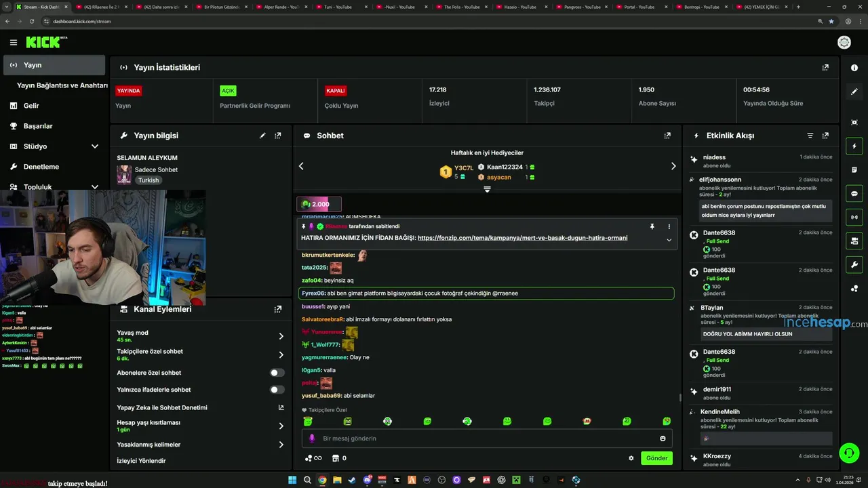Screen dimensions: 868x488
Task: Click the screen capture icon in right sidebar
Action: (x=854, y=122)
